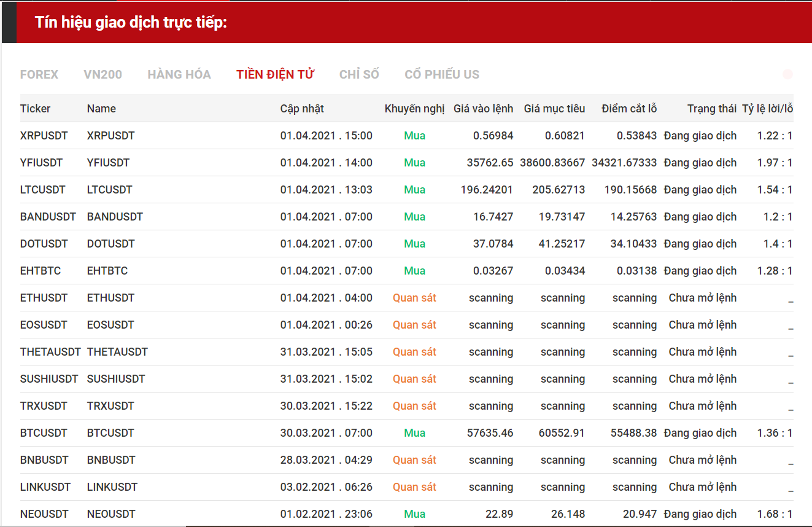Click the Mua recommendation for BTCUSDT
812x527 pixels.
(414, 433)
